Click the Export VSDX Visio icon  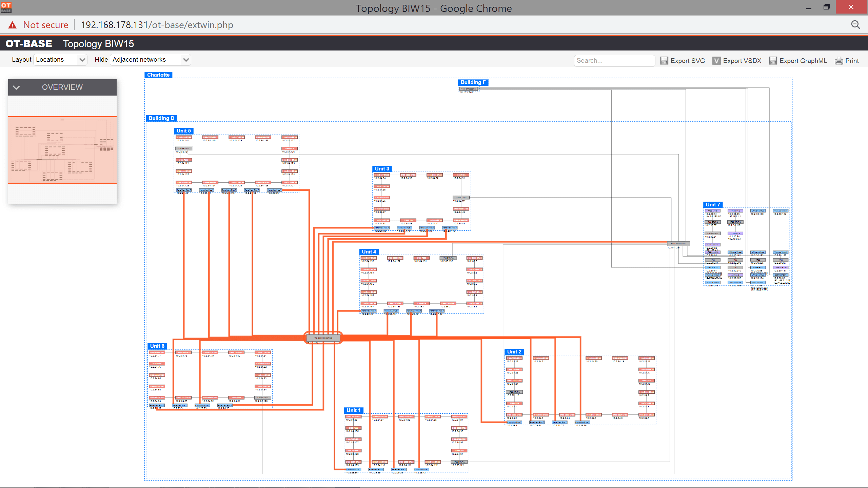point(716,61)
